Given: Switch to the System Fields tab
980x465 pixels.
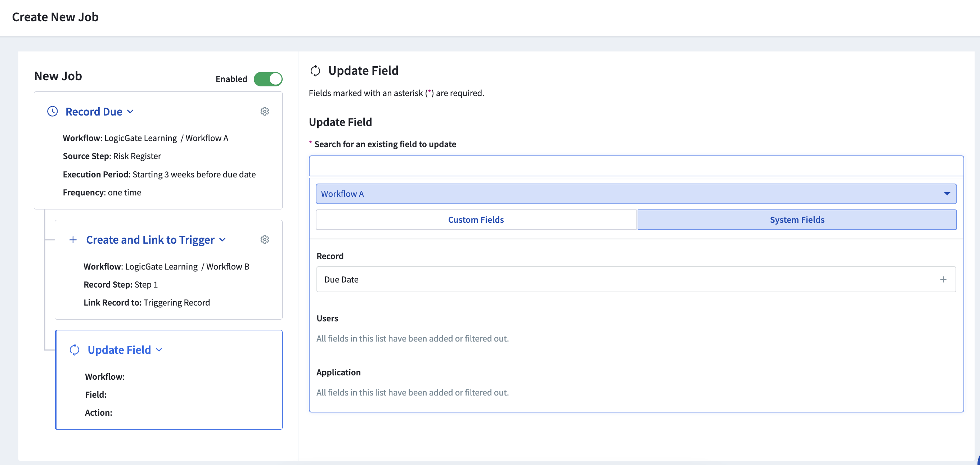Looking at the screenshot, I should (797, 220).
